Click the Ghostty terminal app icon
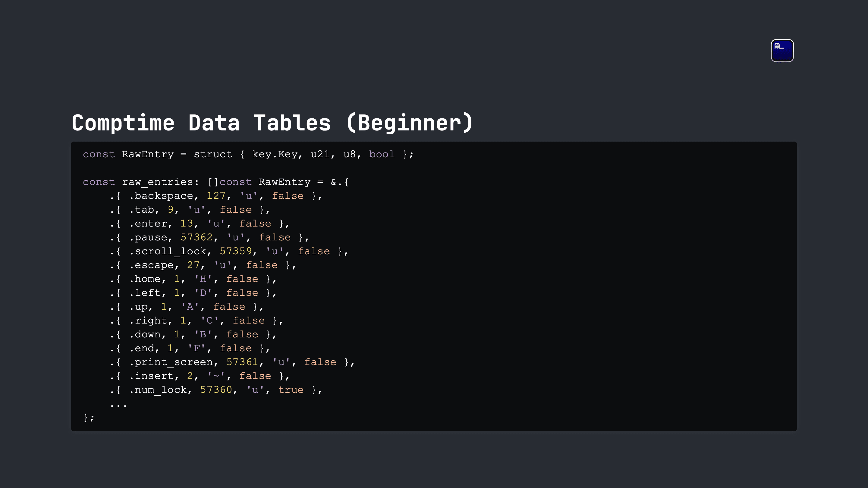 [x=782, y=51]
